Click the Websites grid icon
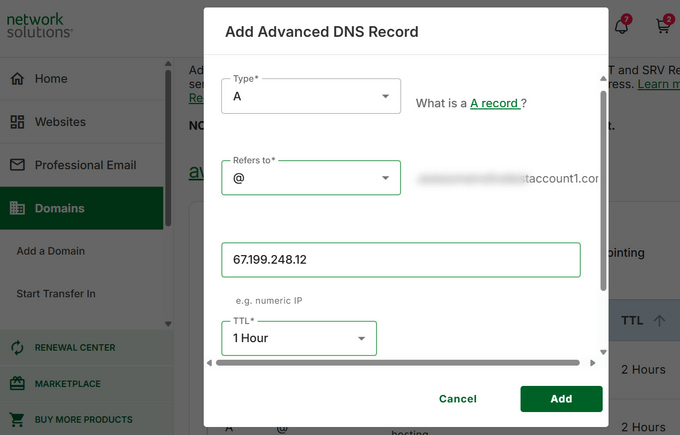 pos(17,122)
